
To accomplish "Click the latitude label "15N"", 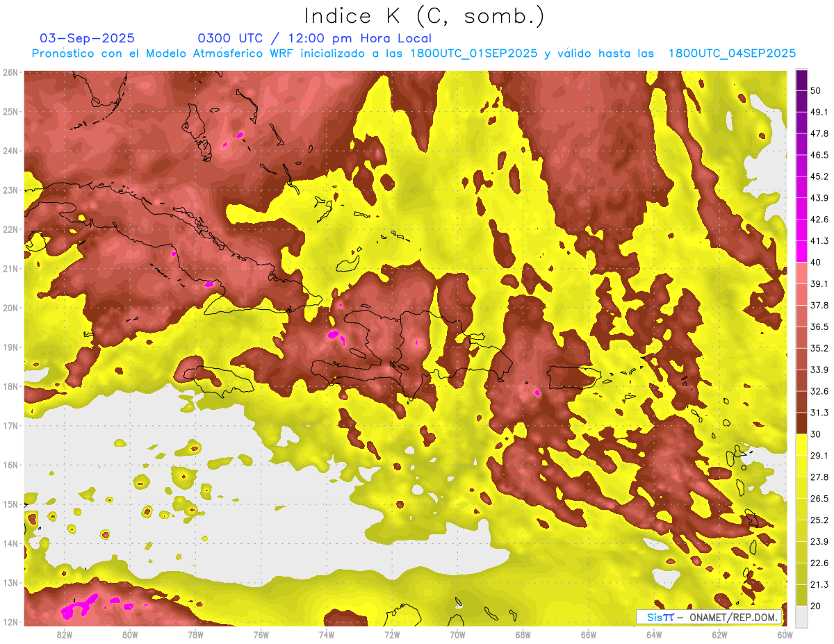I will [x=10, y=504].
